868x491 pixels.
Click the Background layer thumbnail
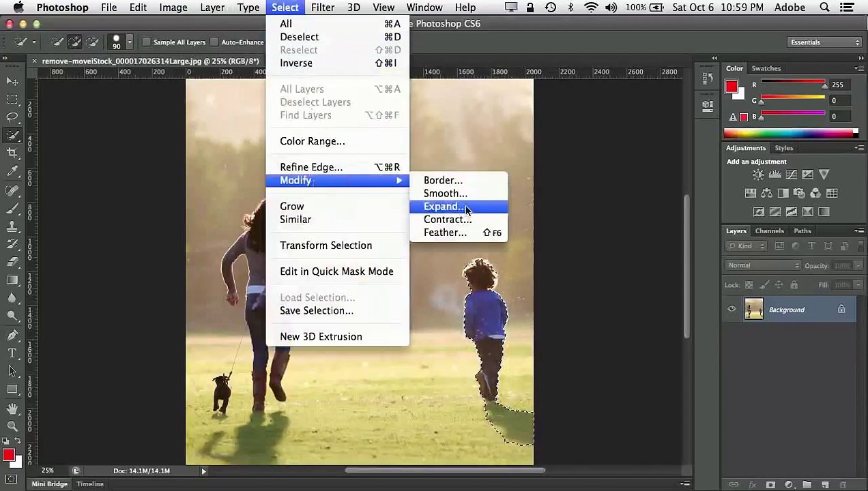754,310
